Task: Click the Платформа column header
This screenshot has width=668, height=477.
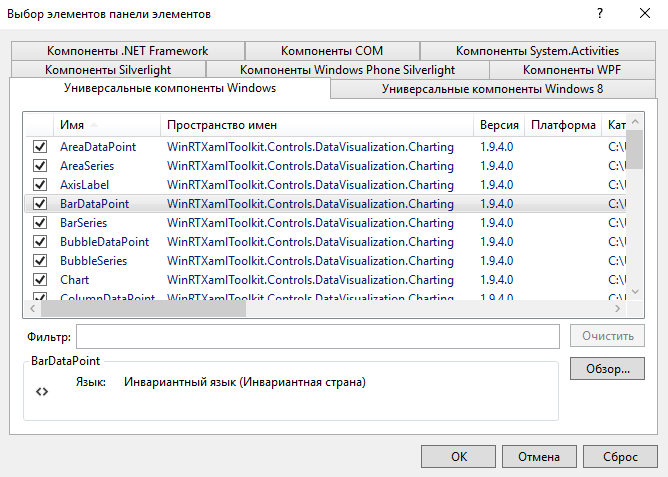Action: coord(563,125)
